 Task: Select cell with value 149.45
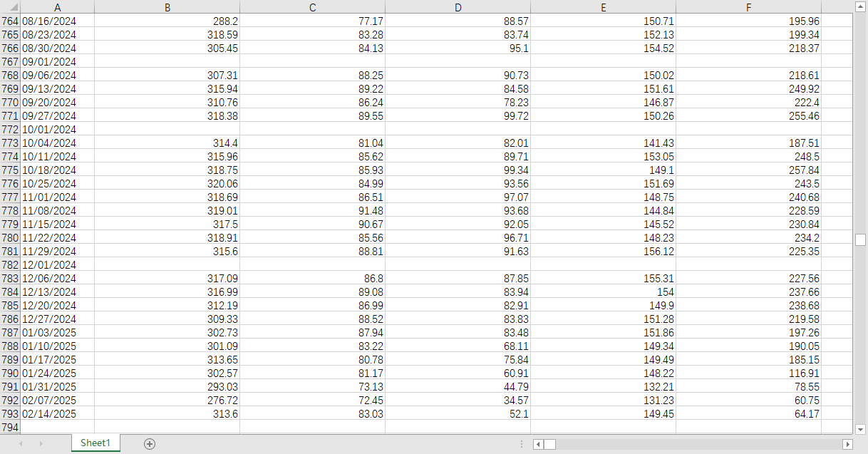coord(603,414)
